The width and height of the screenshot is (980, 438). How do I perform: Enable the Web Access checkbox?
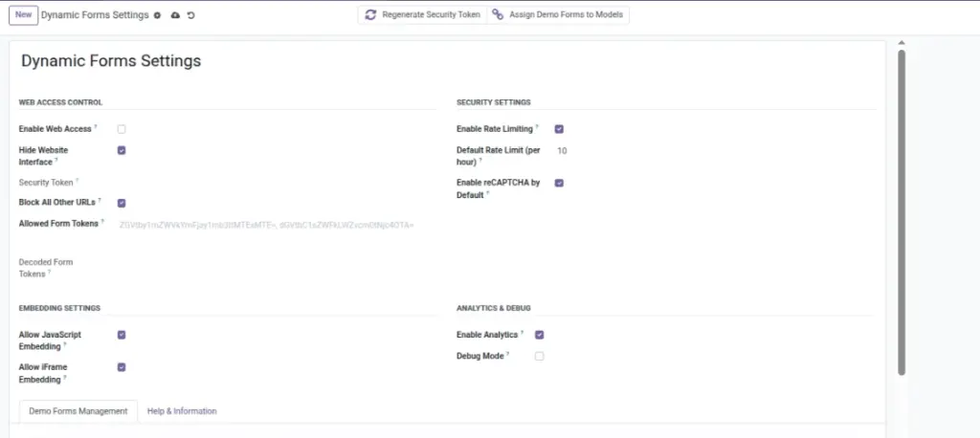click(x=122, y=129)
